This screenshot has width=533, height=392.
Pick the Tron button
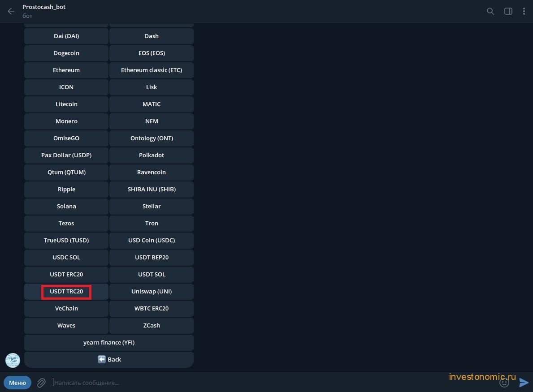tap(152, 223)
